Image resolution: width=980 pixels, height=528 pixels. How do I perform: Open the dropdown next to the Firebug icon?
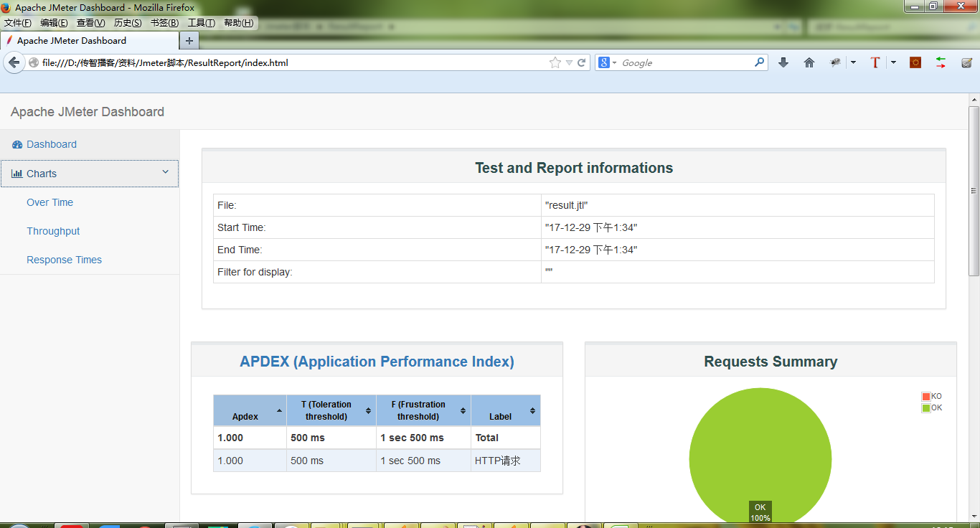click(x=853, y=62)
